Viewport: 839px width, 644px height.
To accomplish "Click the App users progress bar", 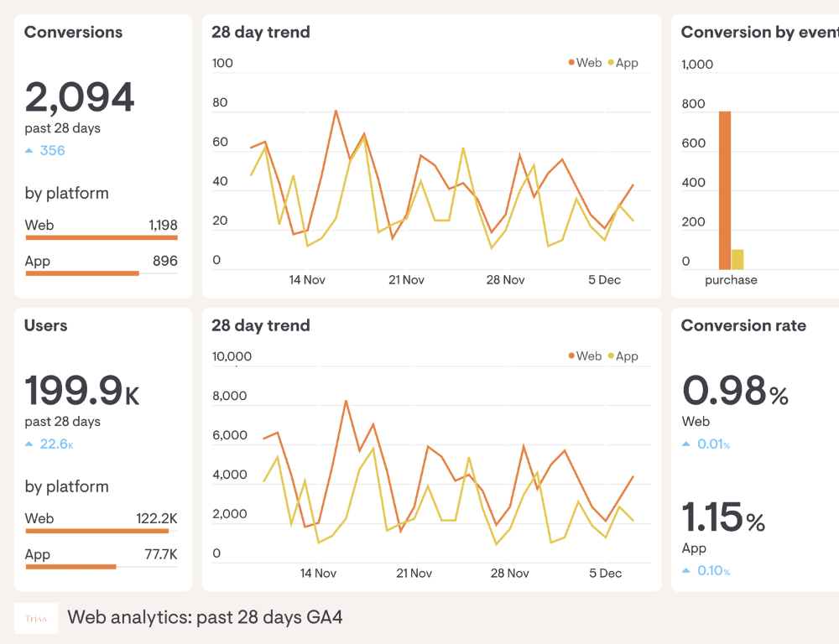I will pos(71,567).
